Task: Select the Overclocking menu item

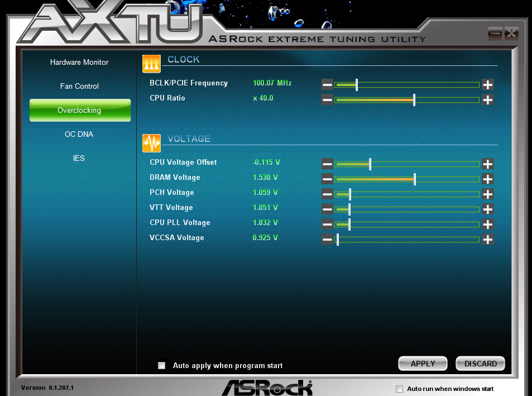Action: [80, 110]
